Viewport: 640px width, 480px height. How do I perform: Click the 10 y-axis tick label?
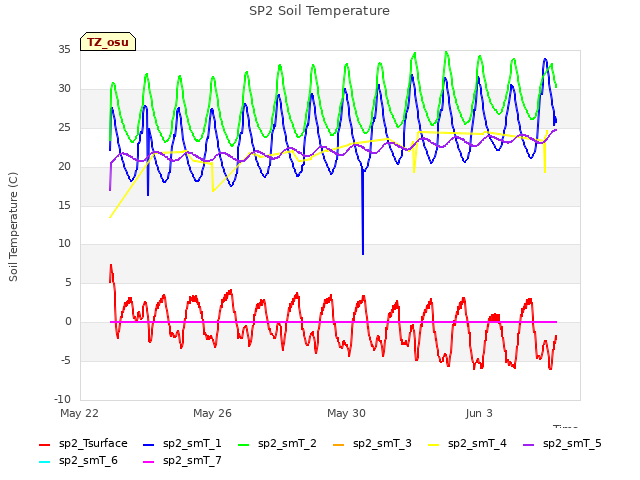[64, 244]
